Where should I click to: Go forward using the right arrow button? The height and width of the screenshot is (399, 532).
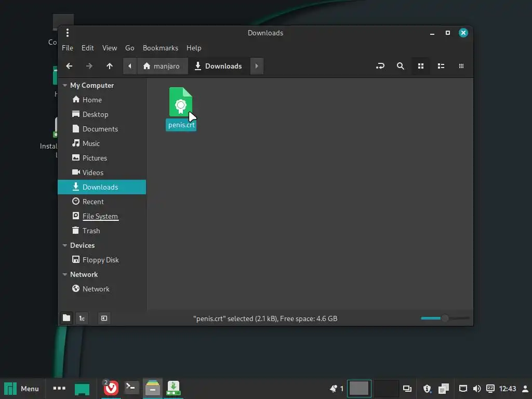point(89,66)
